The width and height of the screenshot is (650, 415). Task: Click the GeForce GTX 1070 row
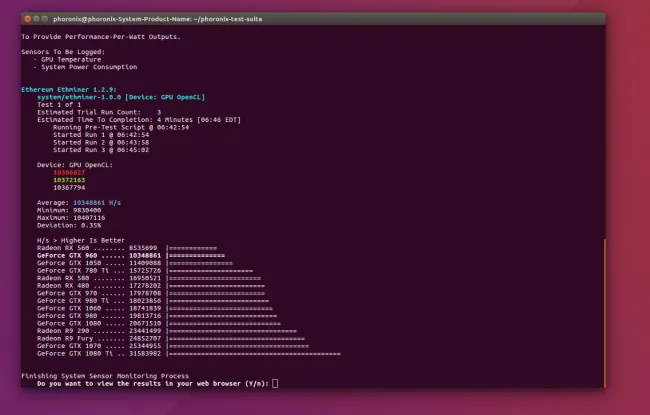[173, 346]
